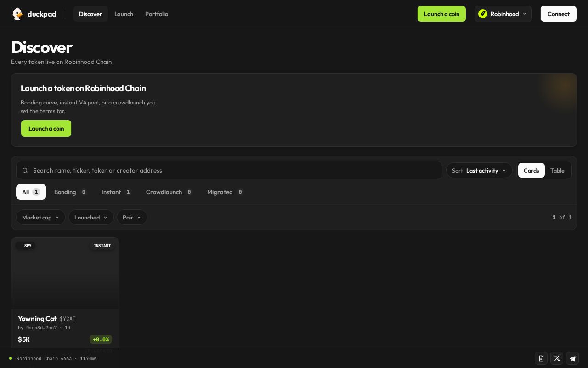The image size is (588, 368).
Task: Select the Crowdlaunch tab
Action: (x=169, y=192)
